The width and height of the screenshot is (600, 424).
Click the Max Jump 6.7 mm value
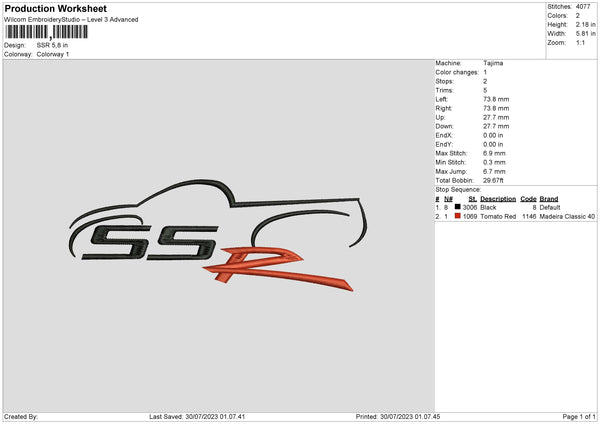[494, 172]
